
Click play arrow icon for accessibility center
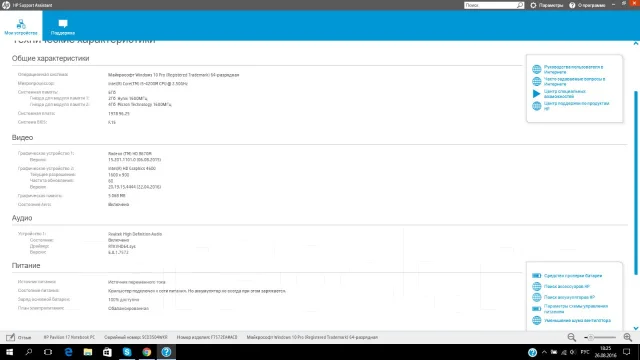536,93
